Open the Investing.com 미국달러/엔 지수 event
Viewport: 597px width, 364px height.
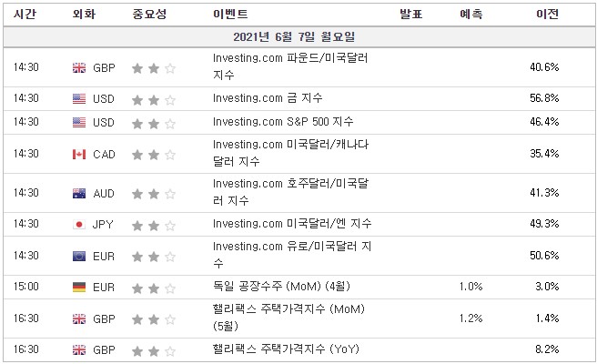pos(291,224)
